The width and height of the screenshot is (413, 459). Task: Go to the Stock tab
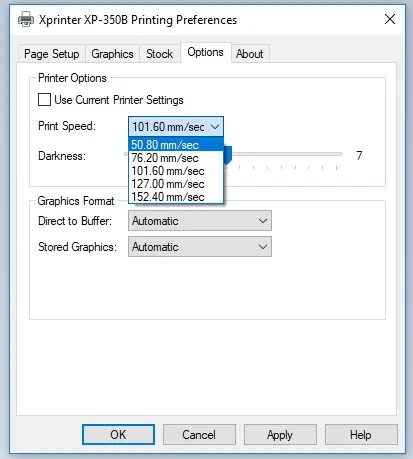pyautogui.click(x=159, y=54)
